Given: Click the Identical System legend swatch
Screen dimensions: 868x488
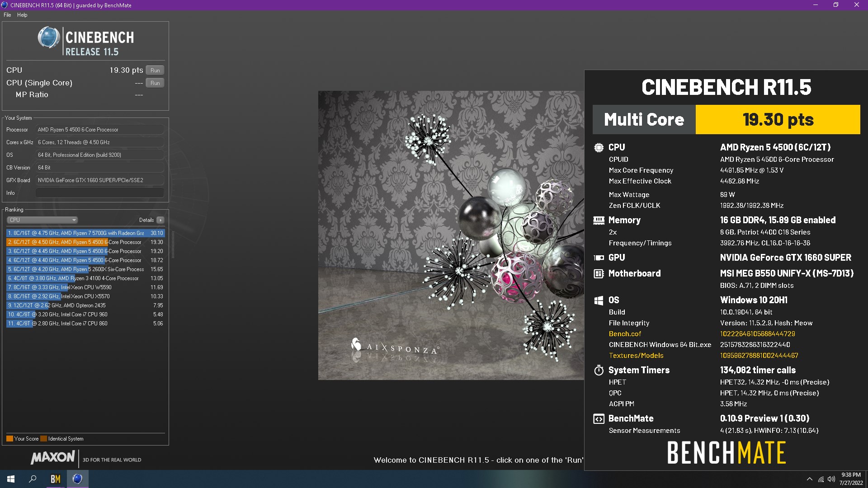Looking at the screenshot, I should point(43,439).
